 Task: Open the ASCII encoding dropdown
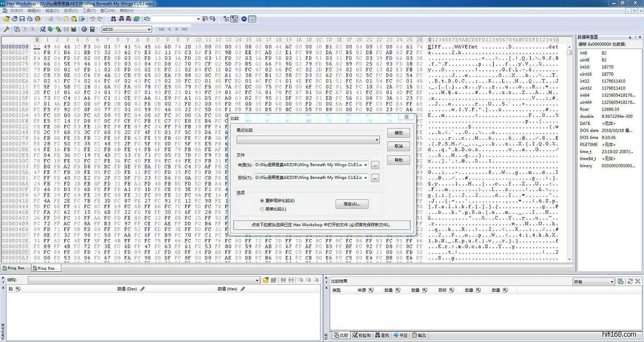149,29
